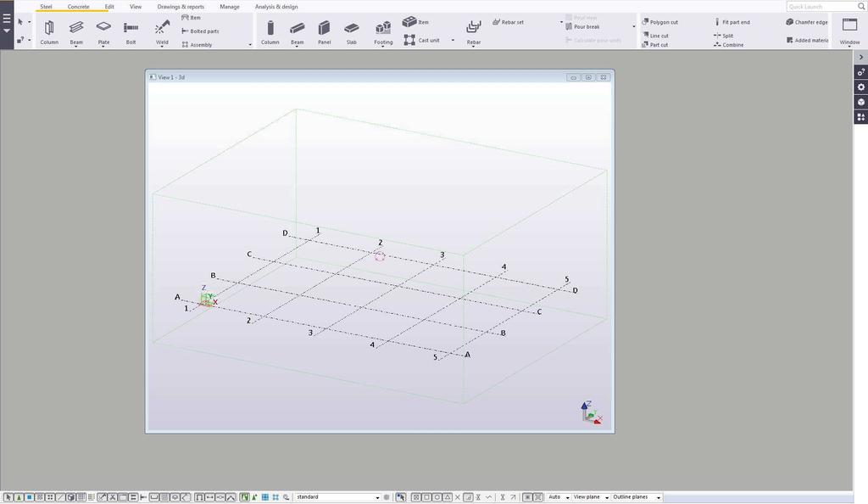Click the concrete Item icon

409,21
